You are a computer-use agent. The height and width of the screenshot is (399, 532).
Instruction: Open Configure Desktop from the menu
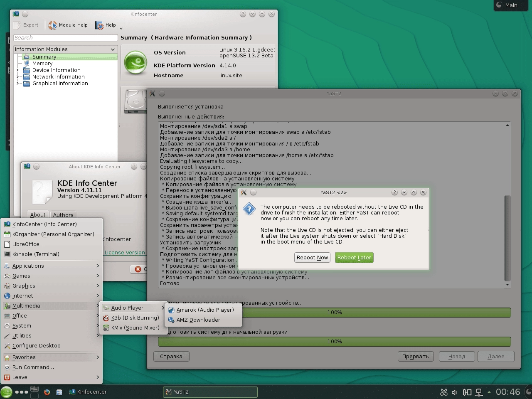pyautogui.click(x=52, y=346)
